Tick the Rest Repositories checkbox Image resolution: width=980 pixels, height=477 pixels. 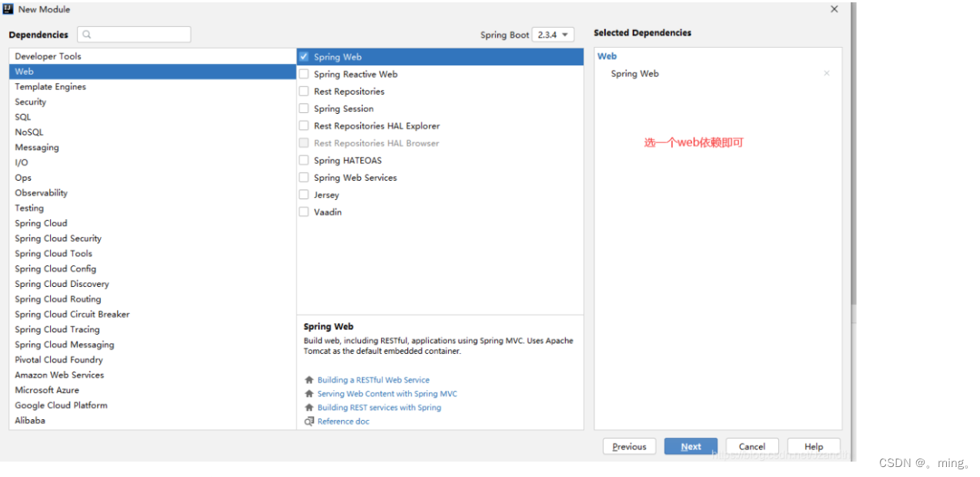pos(304,92)
